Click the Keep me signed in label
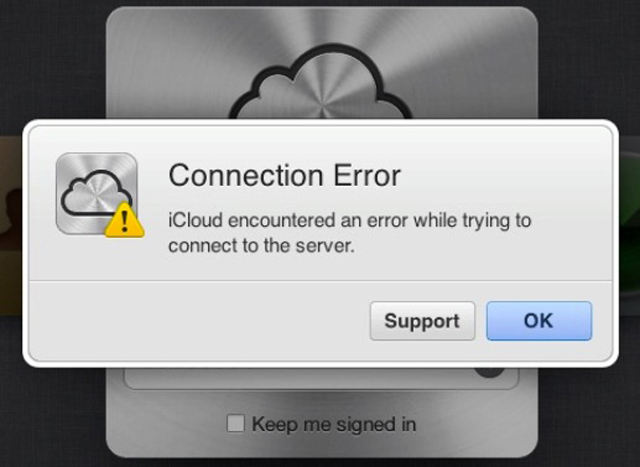The image size is (640, 467). pos(334,424)
